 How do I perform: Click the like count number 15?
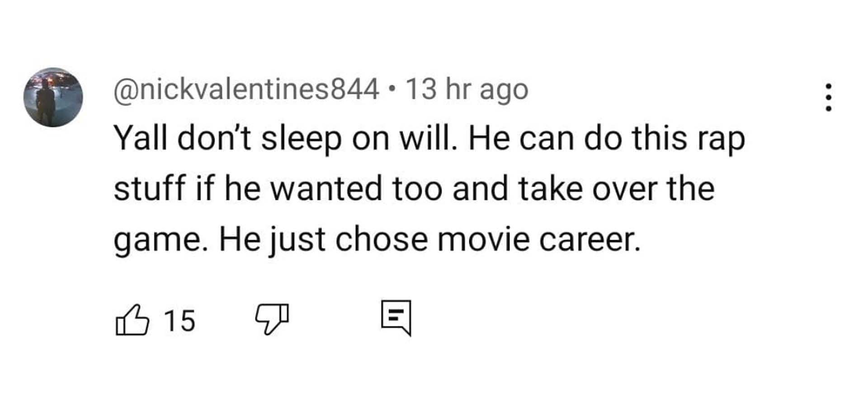click(179, 321)
